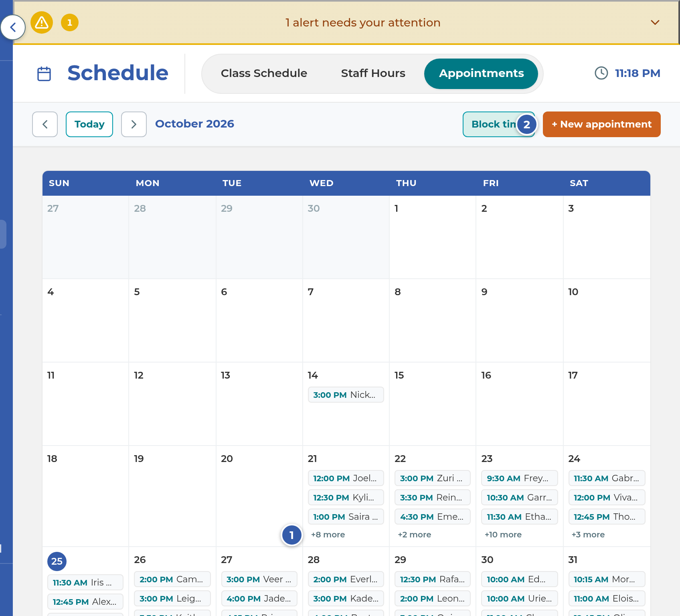Click the alert warning triangle icon

42,22
